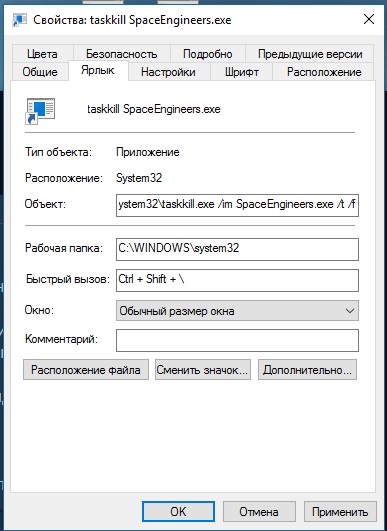Open the Безопасность tab
The width and height of the screenshot is (387, 531).
tap(122, 54)
